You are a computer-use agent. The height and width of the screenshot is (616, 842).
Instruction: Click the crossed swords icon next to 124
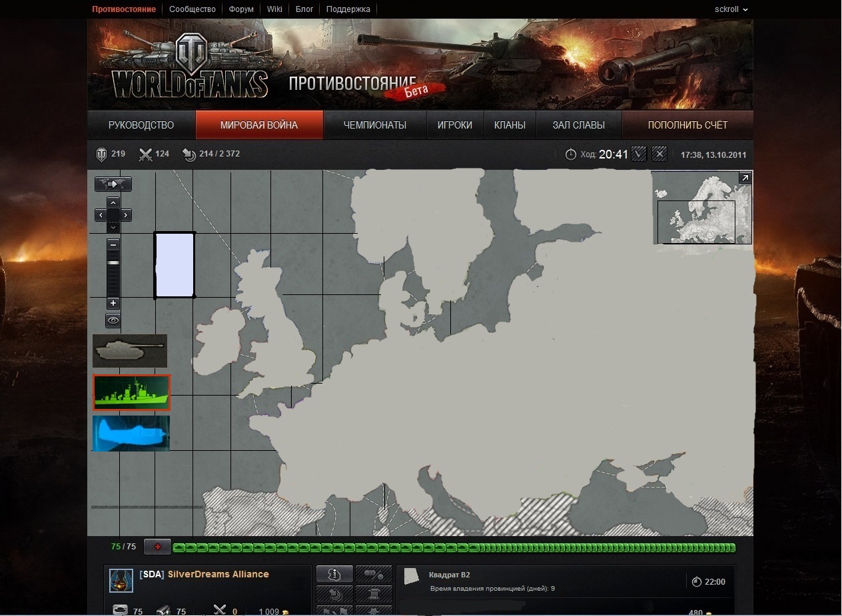pyautogui.click(x=145, y=154)
